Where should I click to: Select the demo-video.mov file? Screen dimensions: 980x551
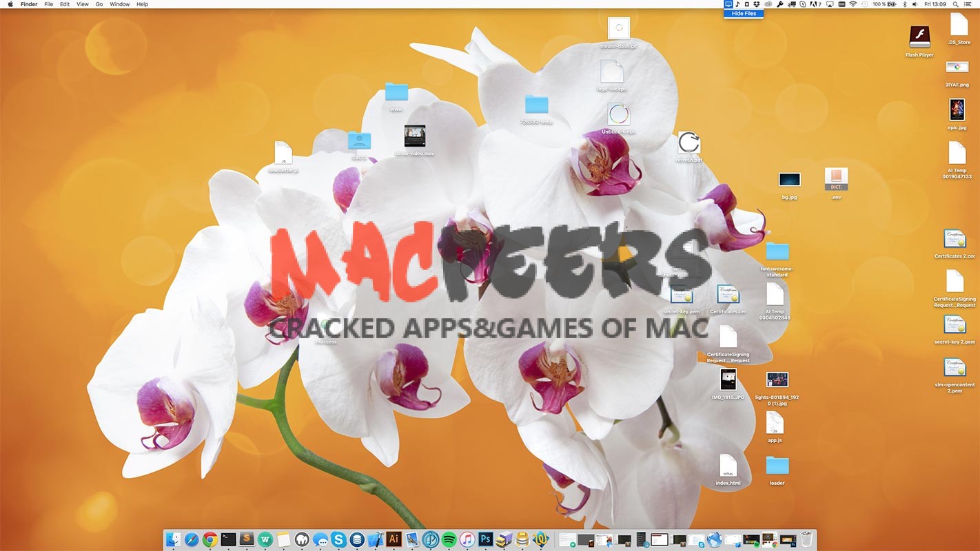(x=415, y=136)
